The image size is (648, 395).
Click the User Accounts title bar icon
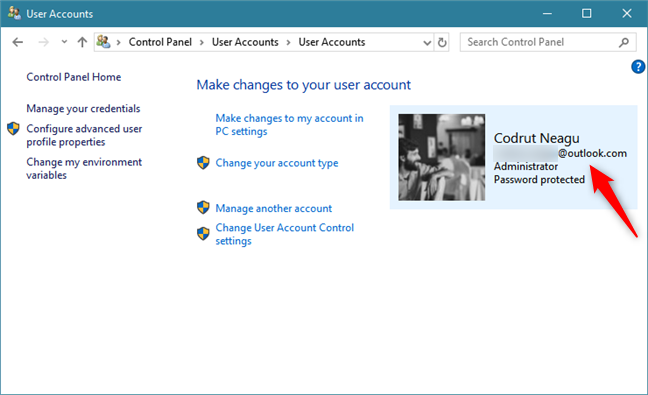pos(14,13)
